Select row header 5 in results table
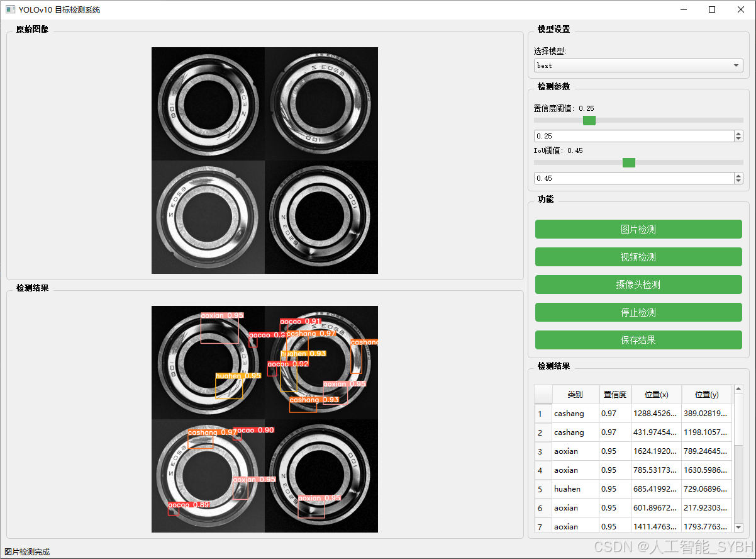This screenshot has height=559, width=756. click(543, 489)
